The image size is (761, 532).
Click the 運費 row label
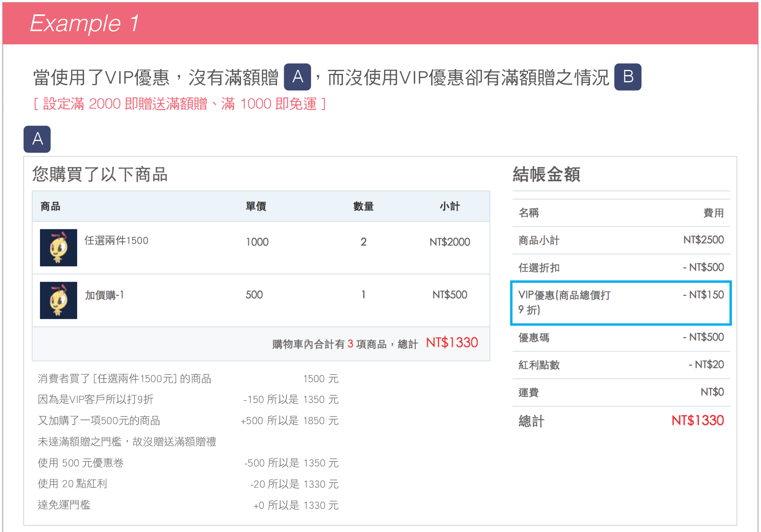tap(528, 392)
